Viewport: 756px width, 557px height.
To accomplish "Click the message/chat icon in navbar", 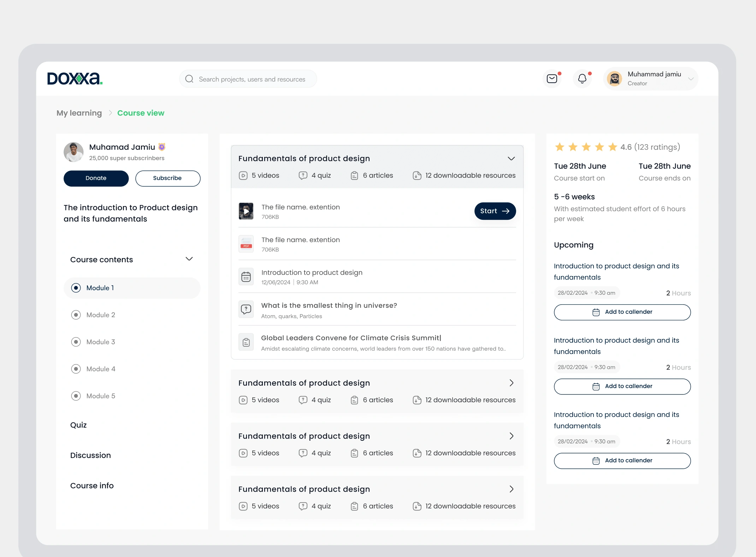I will point(552,79).
